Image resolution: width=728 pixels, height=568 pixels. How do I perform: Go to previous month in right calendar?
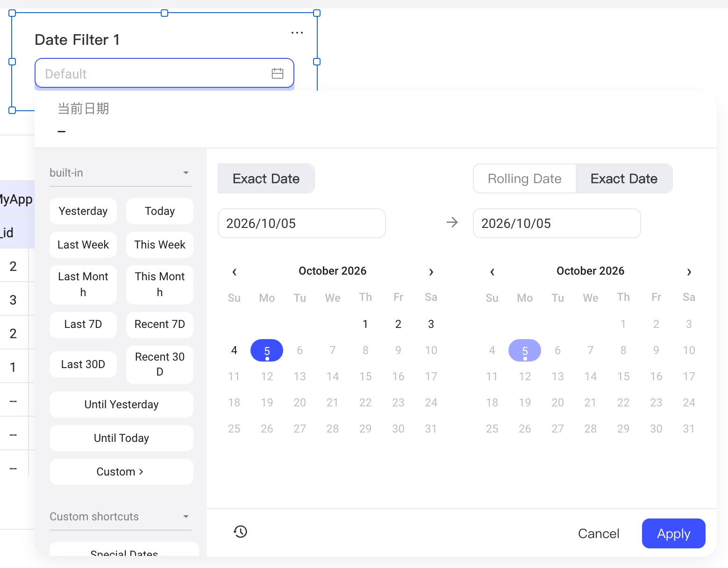(492, 272)
